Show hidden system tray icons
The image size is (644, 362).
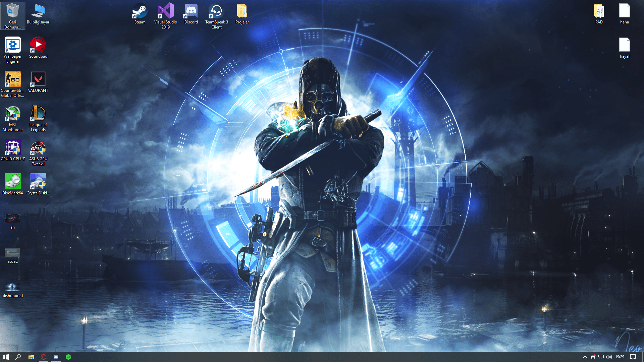coord(585,357)
